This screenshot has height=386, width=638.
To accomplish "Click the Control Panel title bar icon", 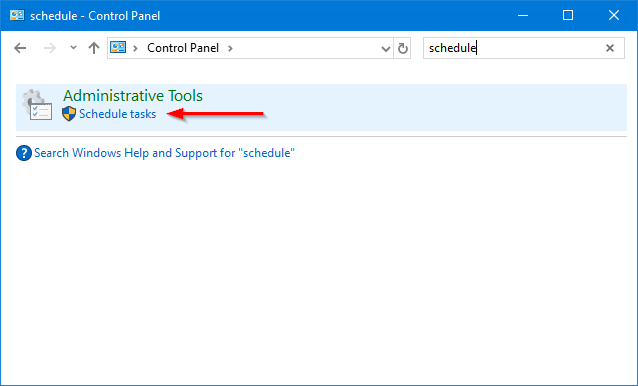I will 17,15.
